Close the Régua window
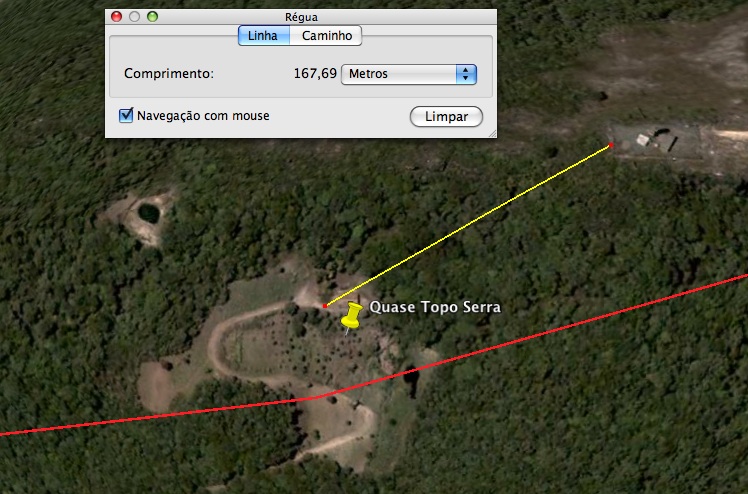This screenshot has width=748, height=494. [116, 17]
